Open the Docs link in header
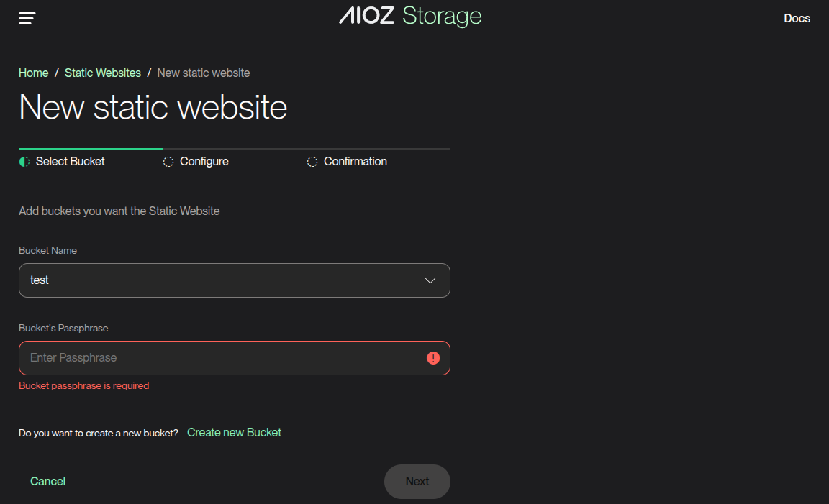This screenshot has height=504, width=829. tap(797, 19)
